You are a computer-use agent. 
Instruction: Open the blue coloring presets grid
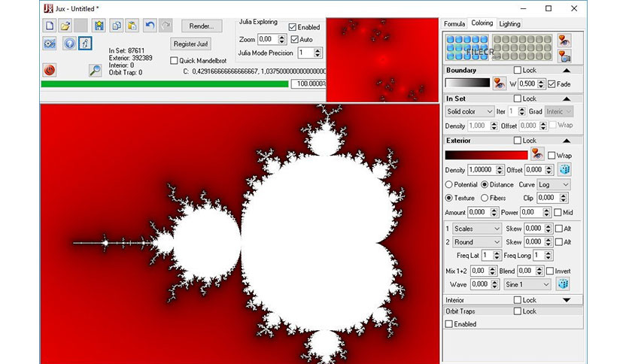click(467, 47)
